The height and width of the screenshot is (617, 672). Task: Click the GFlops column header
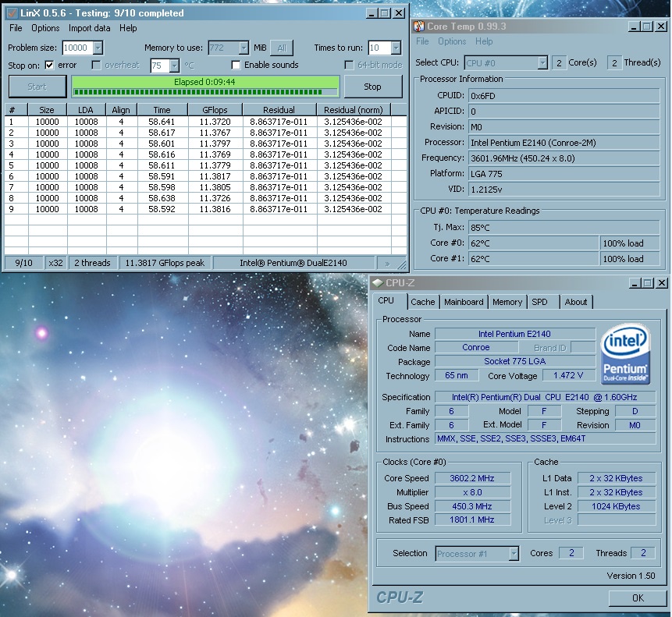click(x=214, y=110)
